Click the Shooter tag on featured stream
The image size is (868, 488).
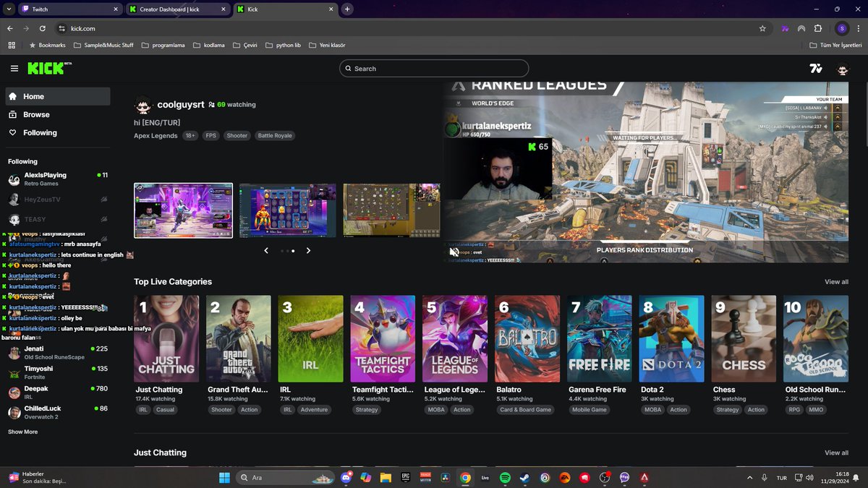coord(237,135)
